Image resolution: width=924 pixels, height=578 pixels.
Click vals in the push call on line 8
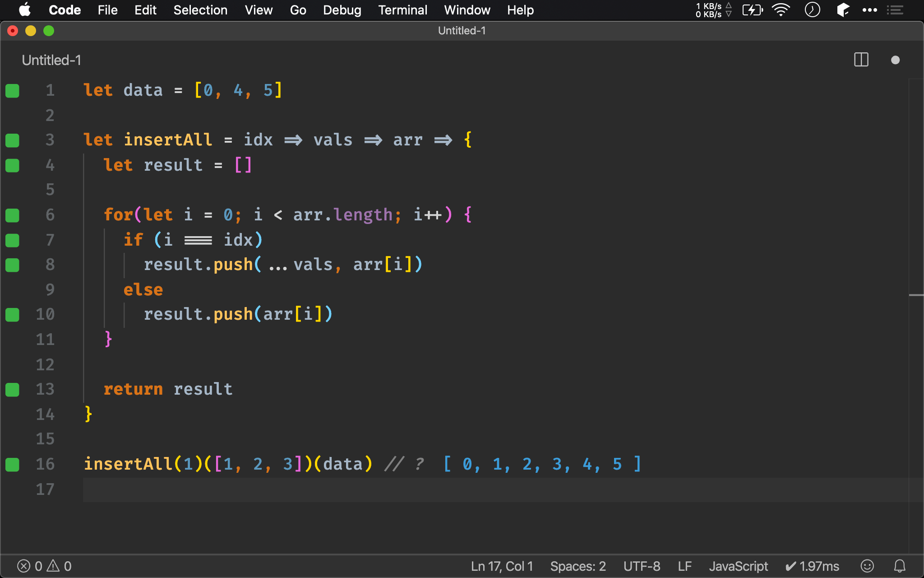tap(313, 265)
